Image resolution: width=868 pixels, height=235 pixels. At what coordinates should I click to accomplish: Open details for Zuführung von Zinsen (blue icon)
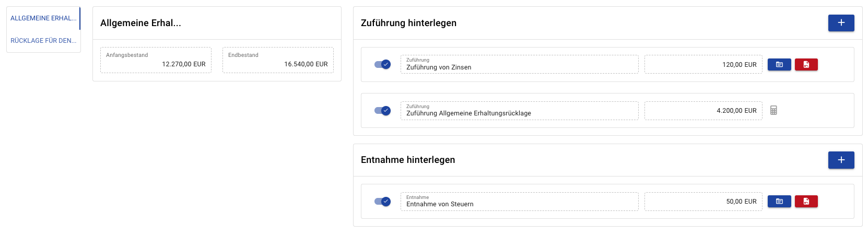779,65
